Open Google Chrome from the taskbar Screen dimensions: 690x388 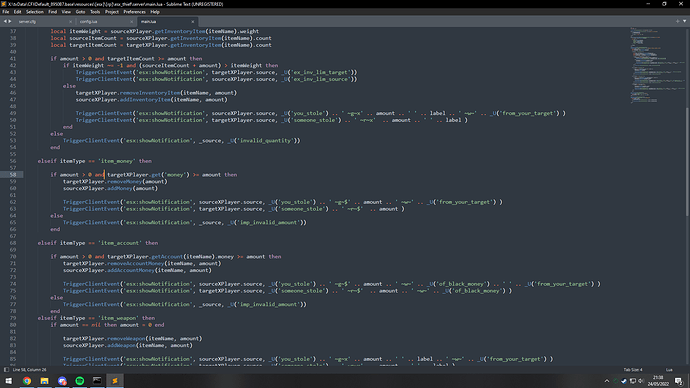tap(27, 381)
